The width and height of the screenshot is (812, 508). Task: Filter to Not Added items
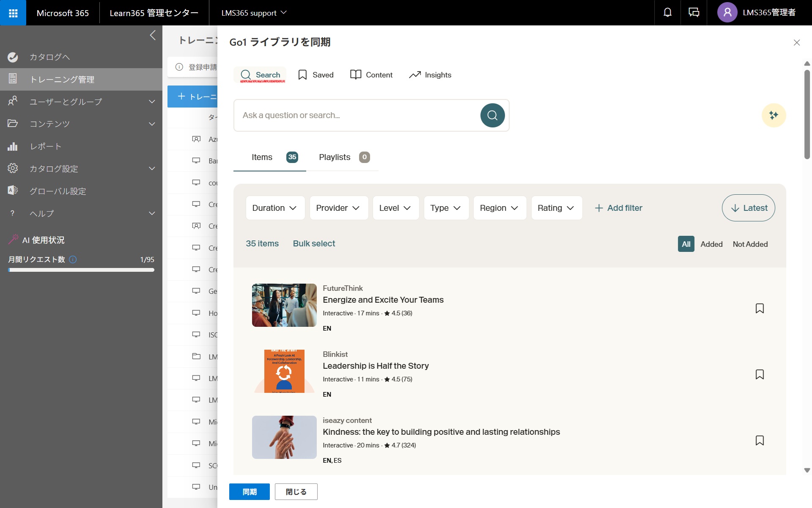[750, 244]
